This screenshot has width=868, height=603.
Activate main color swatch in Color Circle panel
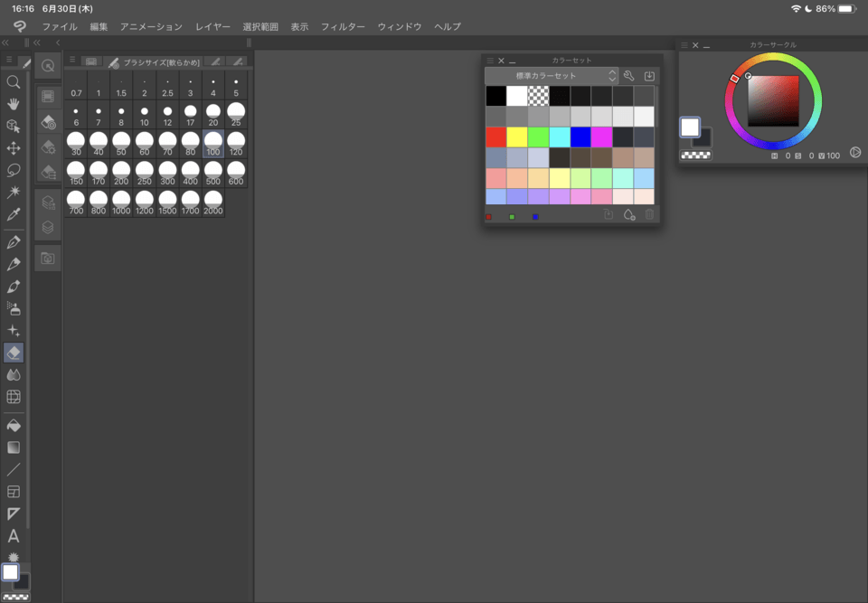click(x=690, y=127)
